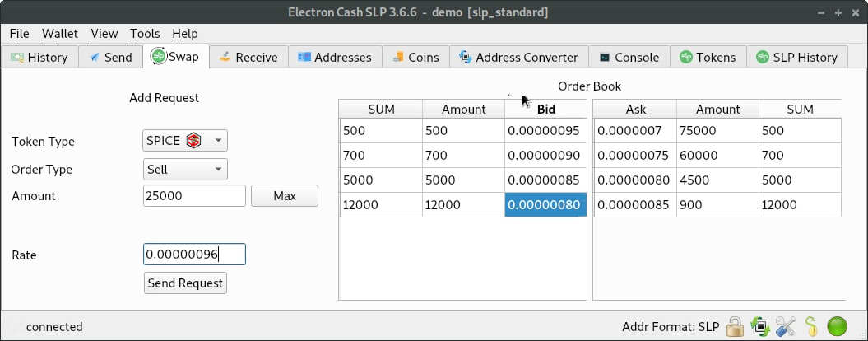Click the green network status indicator
The width and height of the screenshot is (868, 341).
837,326
